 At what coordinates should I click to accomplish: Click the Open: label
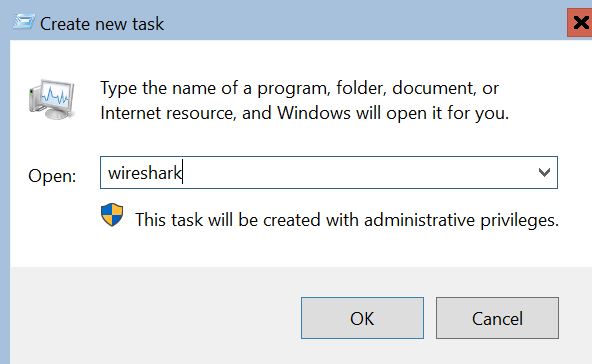click(52, 176)
